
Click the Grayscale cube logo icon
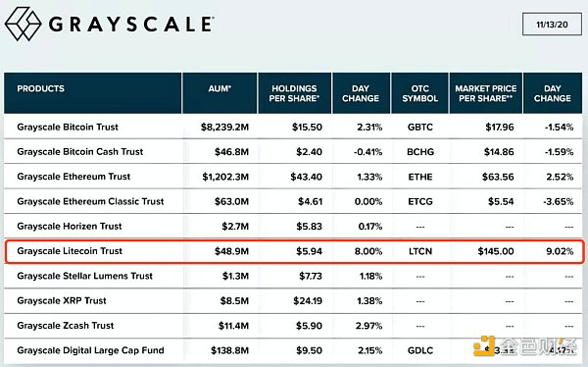pos(23,24)
